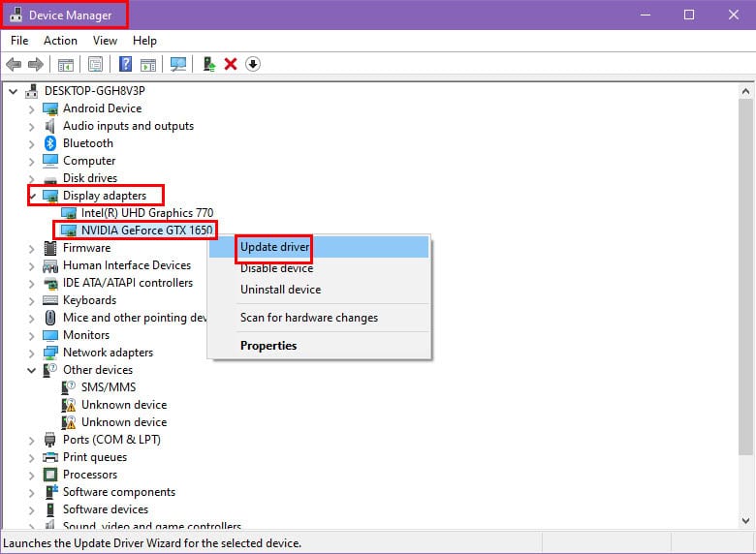The image size is (756, 554).
Task: Click the Bluetooth category icon
Action: click(50, 143)
